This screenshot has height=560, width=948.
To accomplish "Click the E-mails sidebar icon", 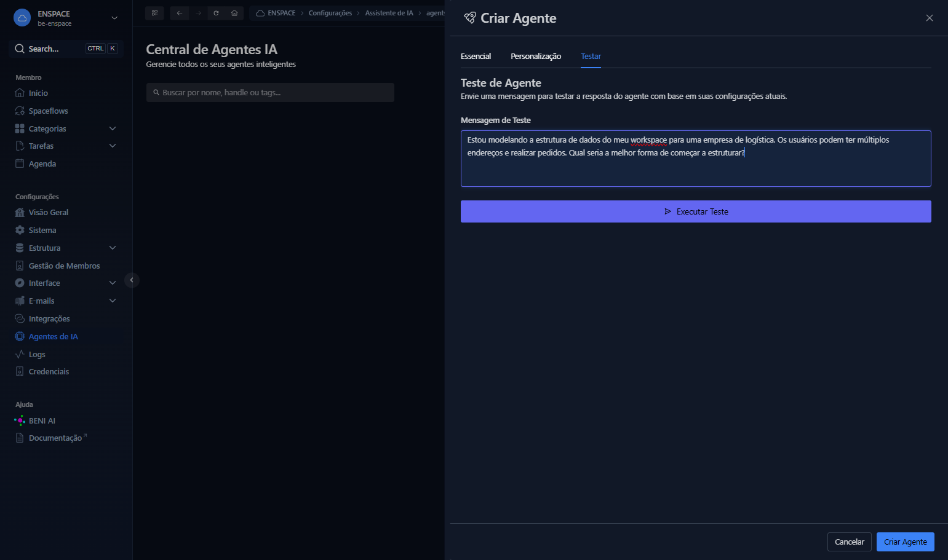I will point(20,301).
